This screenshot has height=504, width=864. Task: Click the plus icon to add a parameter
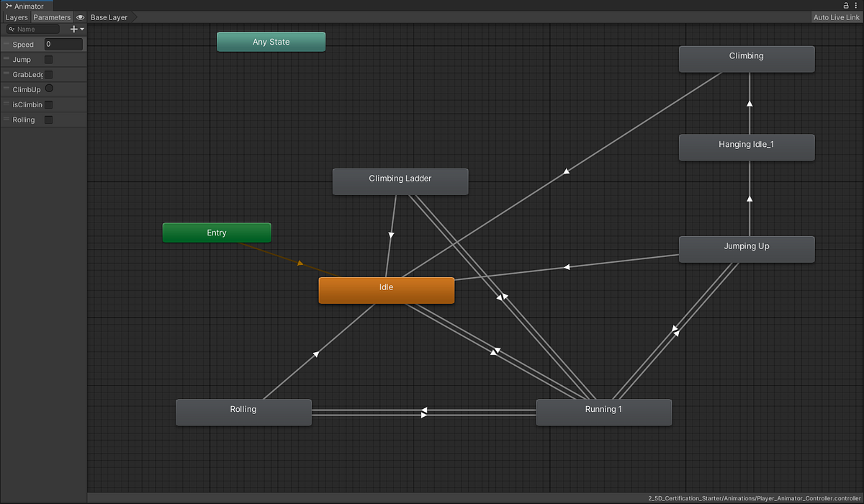(x=73, y=29)
